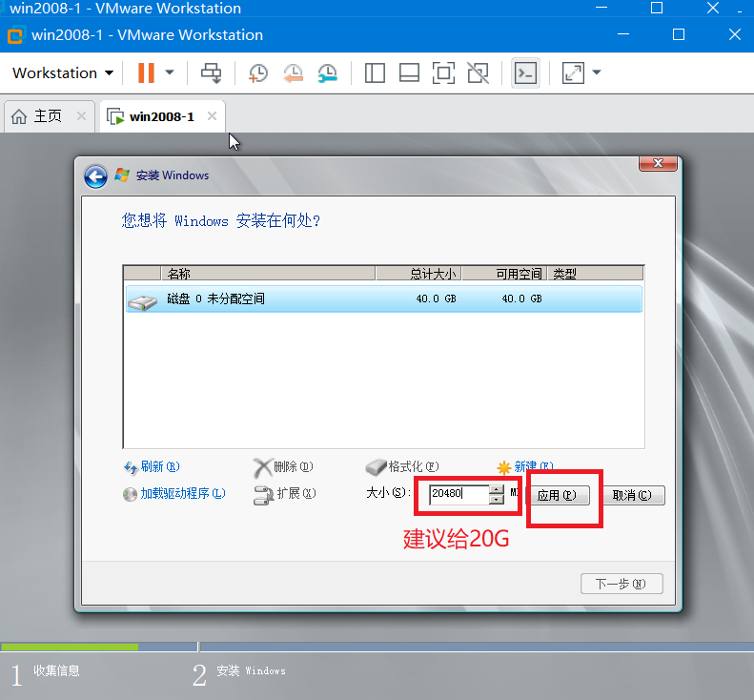Select the 磁盘 0 未分配空间 row
This screenshot has width=754, height=700.
383,299
